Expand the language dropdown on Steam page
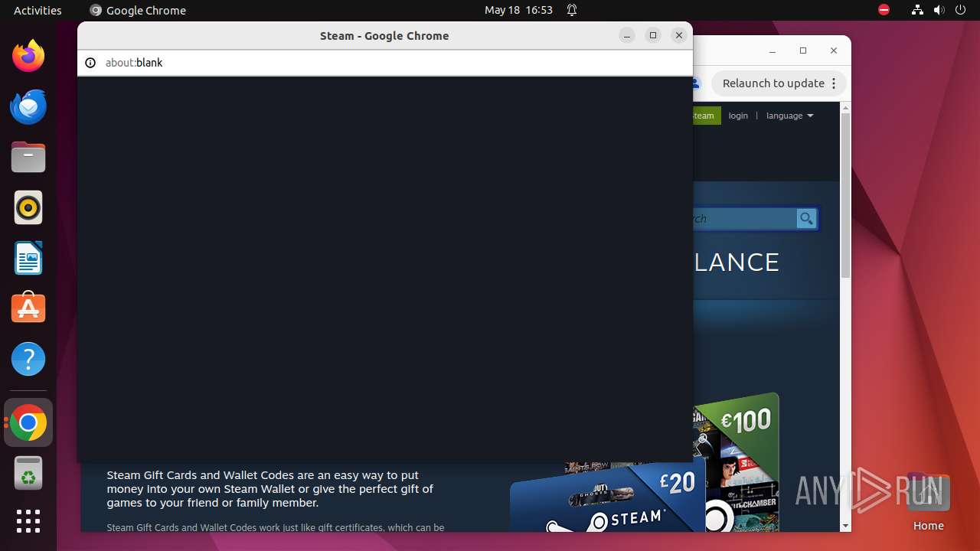The height and width of the screenshot is (551, 980). tap(789, 116)
